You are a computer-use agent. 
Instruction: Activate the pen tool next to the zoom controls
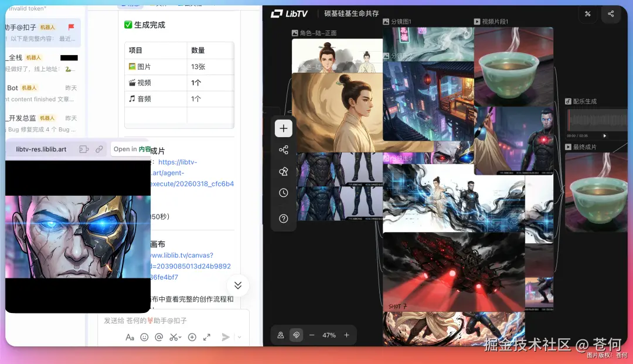click(296, 335)
